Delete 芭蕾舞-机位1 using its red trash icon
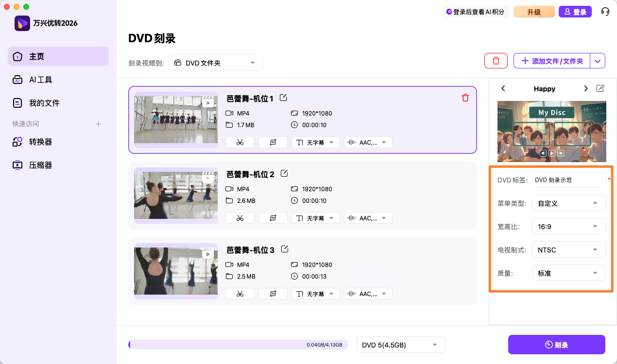The image size is (617, 364). click(x=465, y=98)
